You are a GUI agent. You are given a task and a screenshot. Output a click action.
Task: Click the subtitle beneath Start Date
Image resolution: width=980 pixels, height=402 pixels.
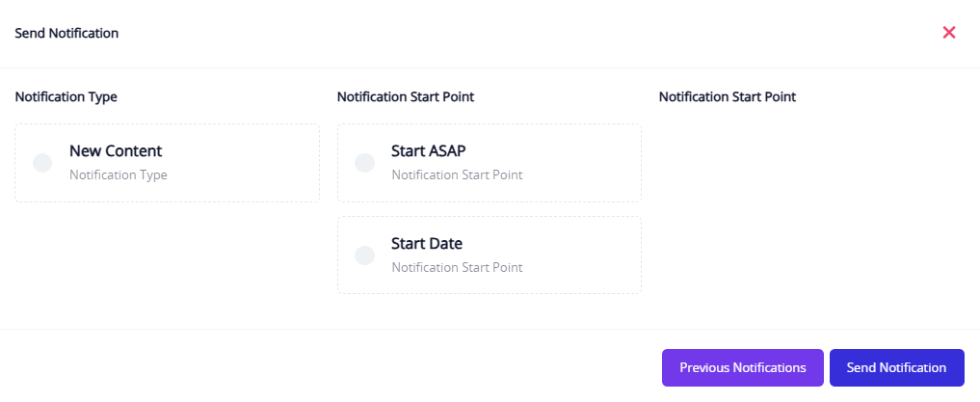pyautogui.click(x=457, y=268)
